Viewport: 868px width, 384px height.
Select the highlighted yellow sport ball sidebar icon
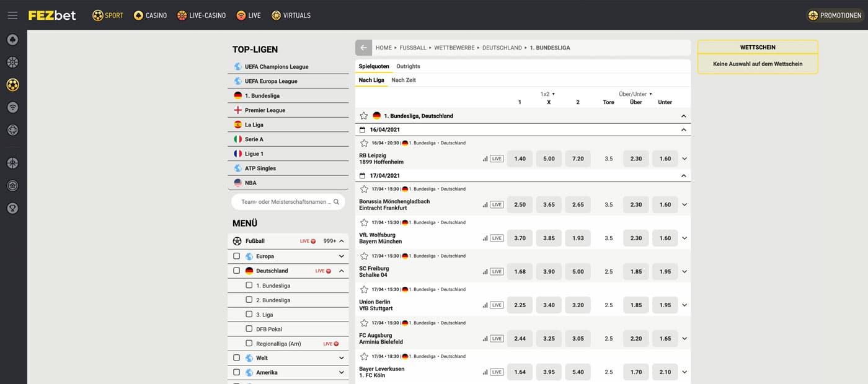click(12, 85)
